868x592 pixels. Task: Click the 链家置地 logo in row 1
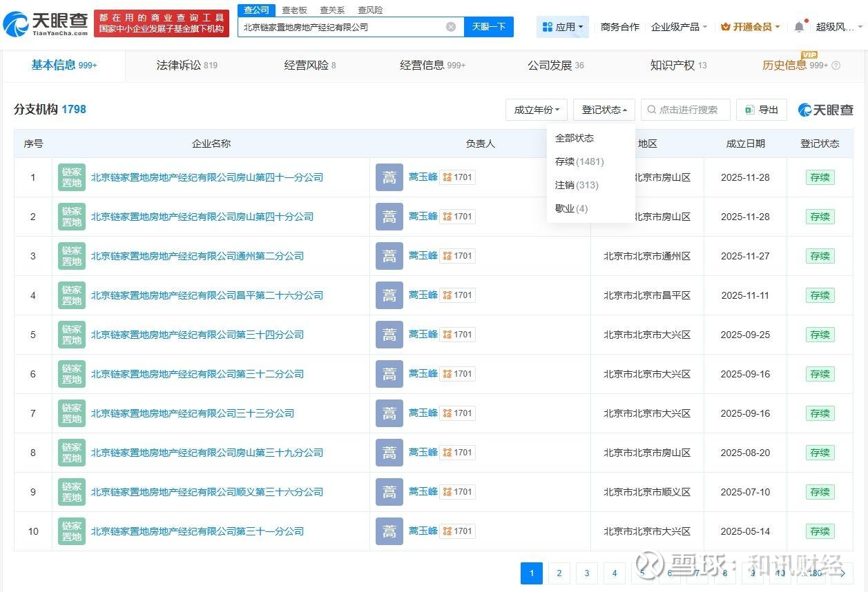[x=72, y=177]
